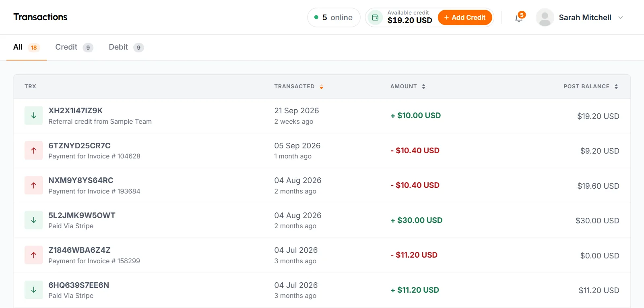Click the '$9.20 USD' post balance
644x308 pixels.
click(600, 151)
